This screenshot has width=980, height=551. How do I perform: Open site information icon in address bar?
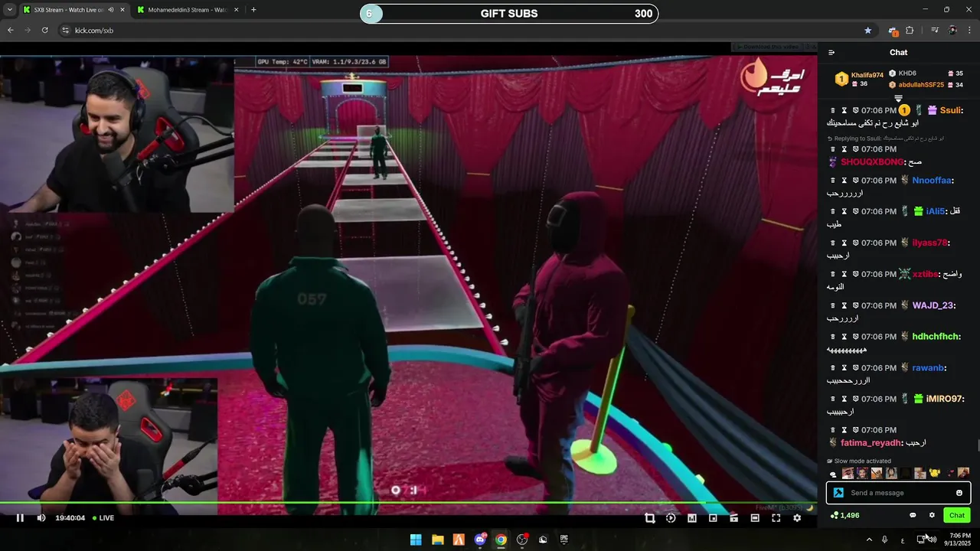point(65,30)
